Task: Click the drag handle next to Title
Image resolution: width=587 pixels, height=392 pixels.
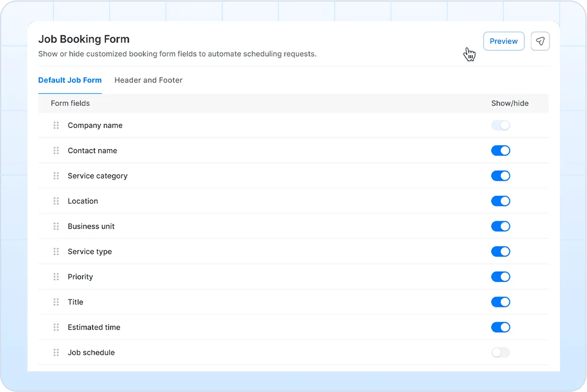Action: (x=56, y=302)
